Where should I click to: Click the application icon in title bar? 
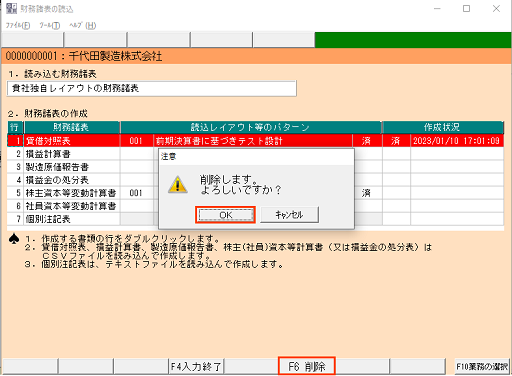tap(11, 9)
